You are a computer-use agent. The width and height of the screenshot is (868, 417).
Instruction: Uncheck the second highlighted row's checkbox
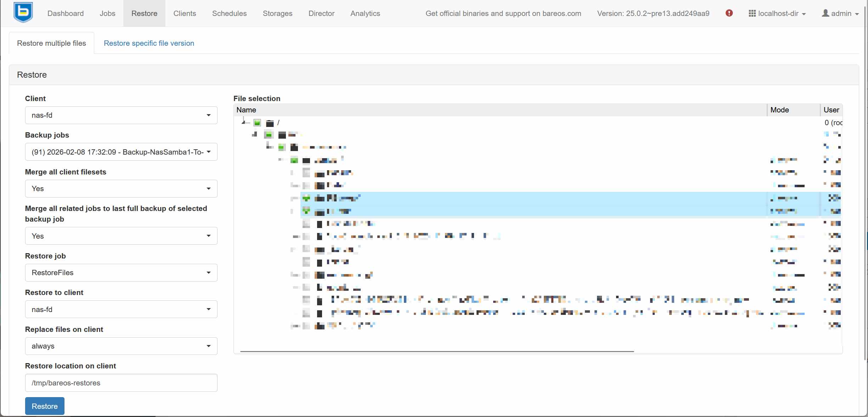306,211
